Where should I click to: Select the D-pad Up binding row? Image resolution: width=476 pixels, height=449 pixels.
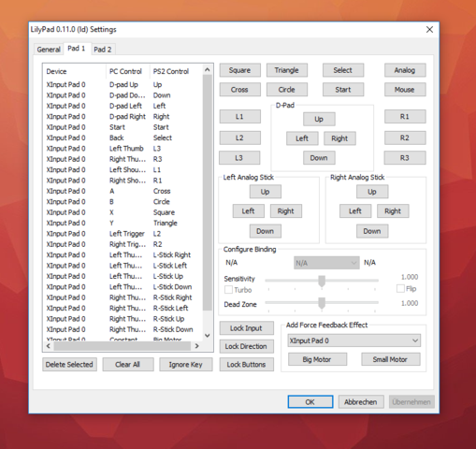tap(123, 85)
